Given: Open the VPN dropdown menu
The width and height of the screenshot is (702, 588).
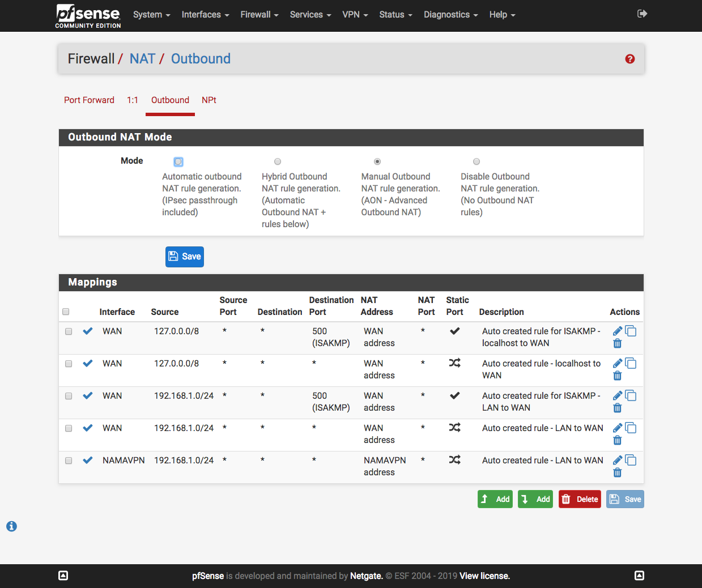Looking at the screenshot, I should [x=355, y=15].
